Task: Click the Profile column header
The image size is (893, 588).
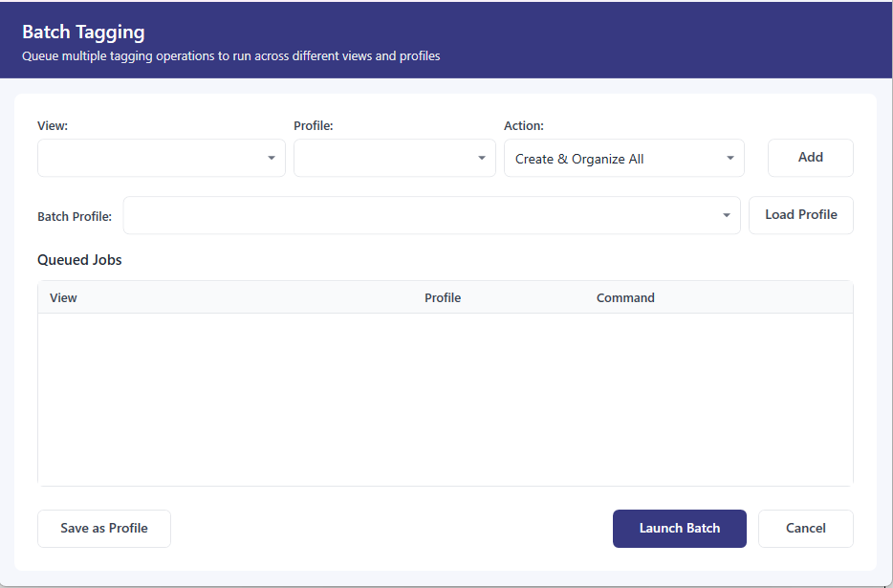Action: pos(443,297)
